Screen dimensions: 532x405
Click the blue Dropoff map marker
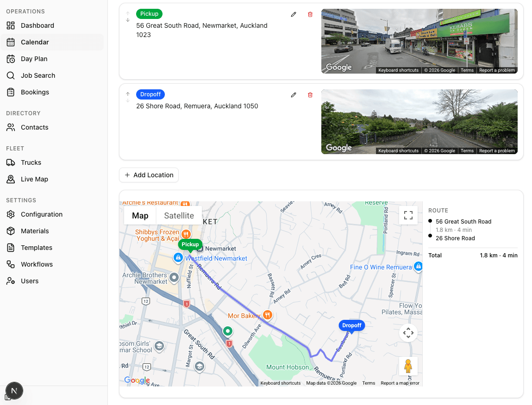[351, 326]
